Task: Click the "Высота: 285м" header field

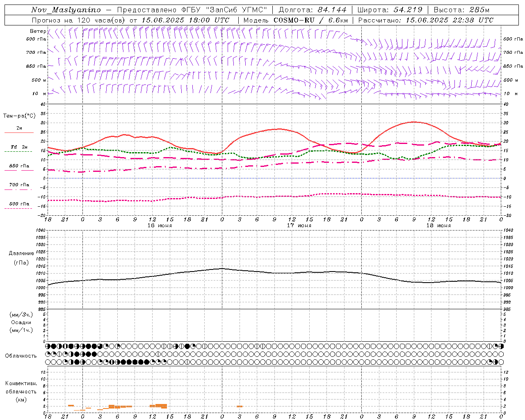Action: 461,10
